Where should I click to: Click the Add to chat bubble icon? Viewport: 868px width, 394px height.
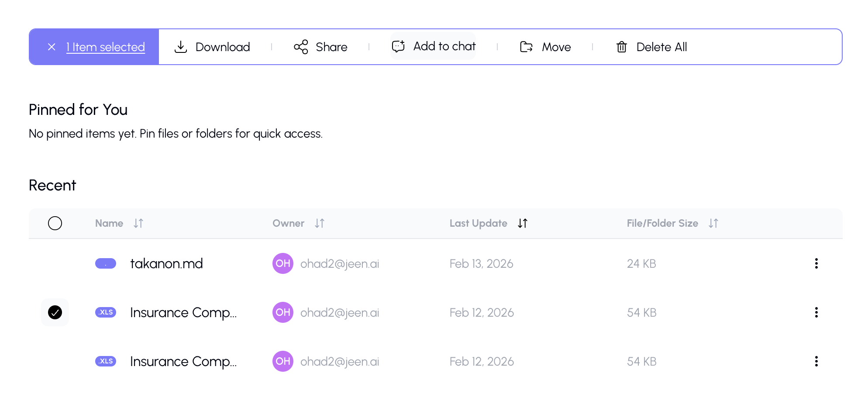point(398,46)
